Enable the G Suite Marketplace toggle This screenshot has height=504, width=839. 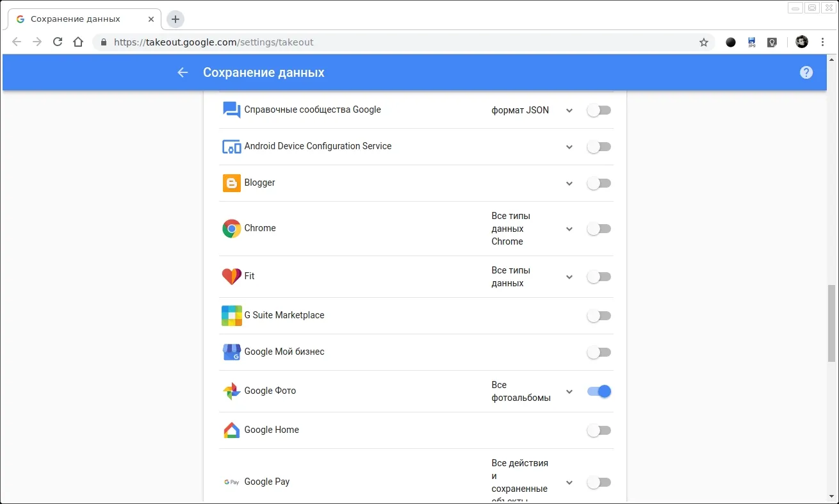[x=599, y=316]
